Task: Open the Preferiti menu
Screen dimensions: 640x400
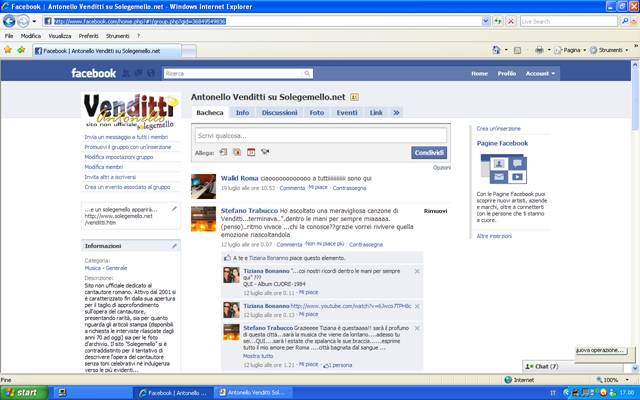Action: click(x=89, y=36)
